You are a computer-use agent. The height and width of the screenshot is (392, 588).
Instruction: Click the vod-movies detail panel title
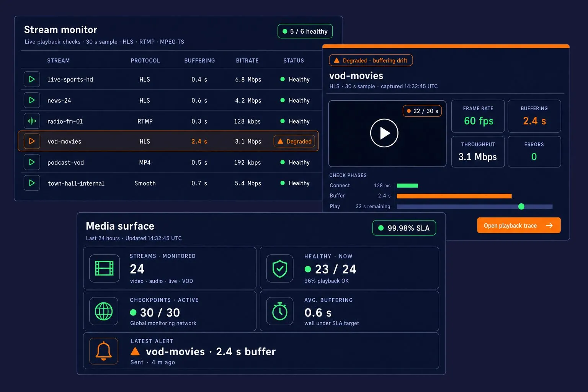[356, 76]
